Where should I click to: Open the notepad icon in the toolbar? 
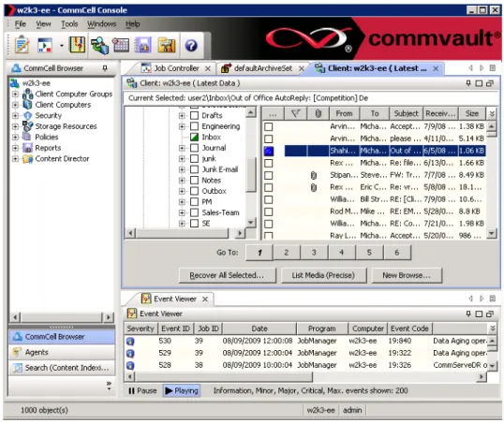click(x=22, y=45)
